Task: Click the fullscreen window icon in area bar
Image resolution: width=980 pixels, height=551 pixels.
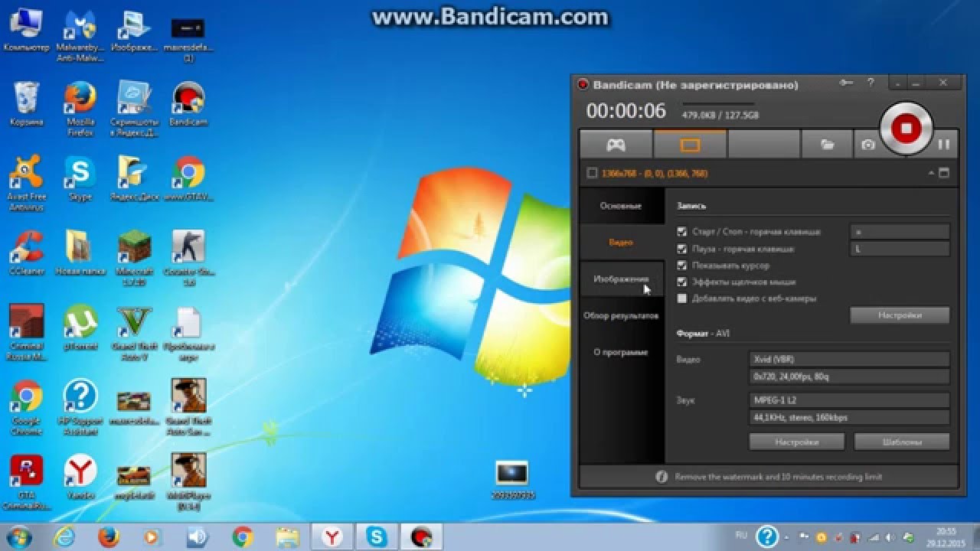Action: pyautogui.click(x=944, y=174)
